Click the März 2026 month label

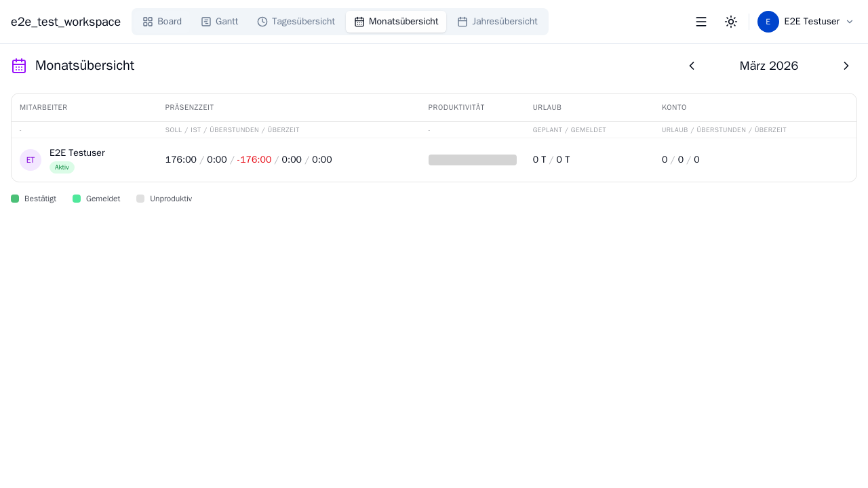[x=768, y=66]
